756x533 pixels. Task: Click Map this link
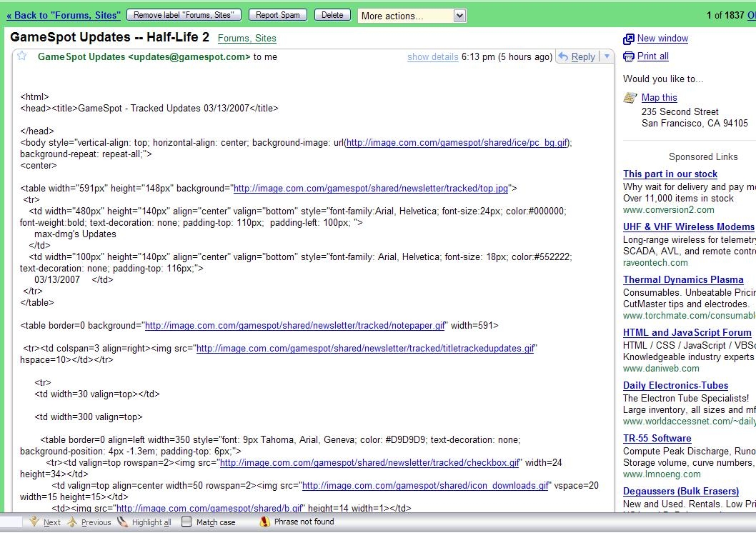659,98
